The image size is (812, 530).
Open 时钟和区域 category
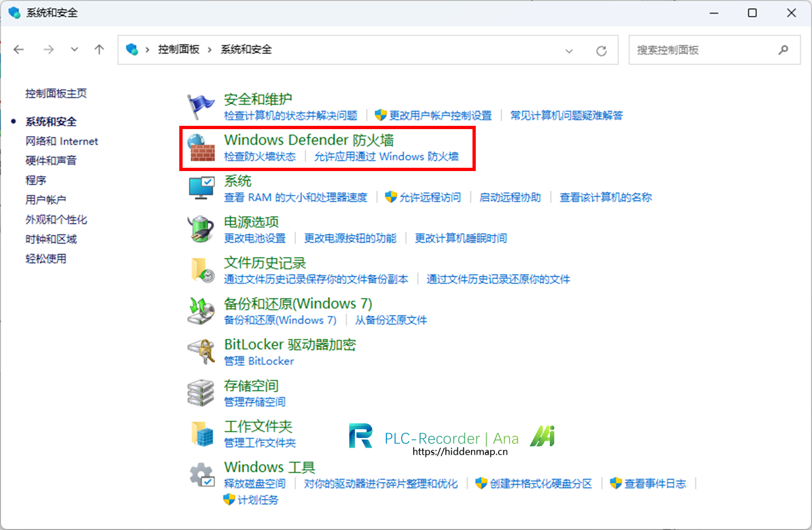click(x=51, y=239)
